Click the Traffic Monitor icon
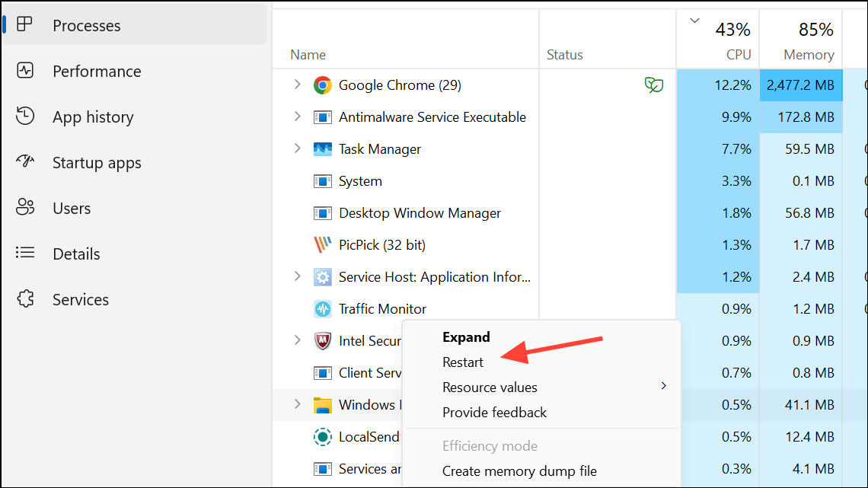The width and height of the screenshot is (868, 488). [322, 309]
